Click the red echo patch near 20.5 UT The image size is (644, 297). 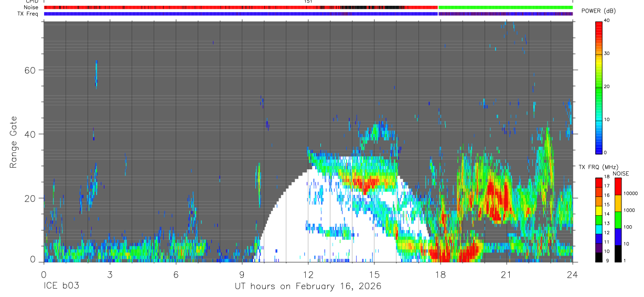(497, 198)
